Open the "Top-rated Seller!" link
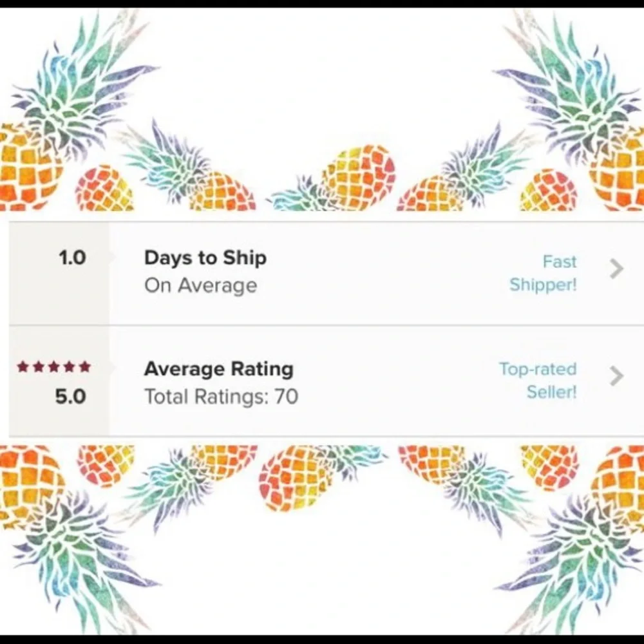Viewport: 644px width, 644px height. click(x=538, y=381)
